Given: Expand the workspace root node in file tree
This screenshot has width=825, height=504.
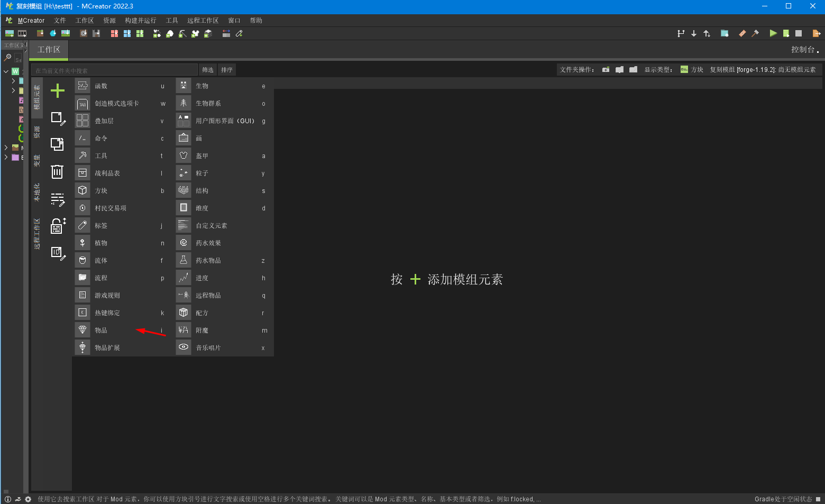Looking at the screenshot, I should pos(6,70).
